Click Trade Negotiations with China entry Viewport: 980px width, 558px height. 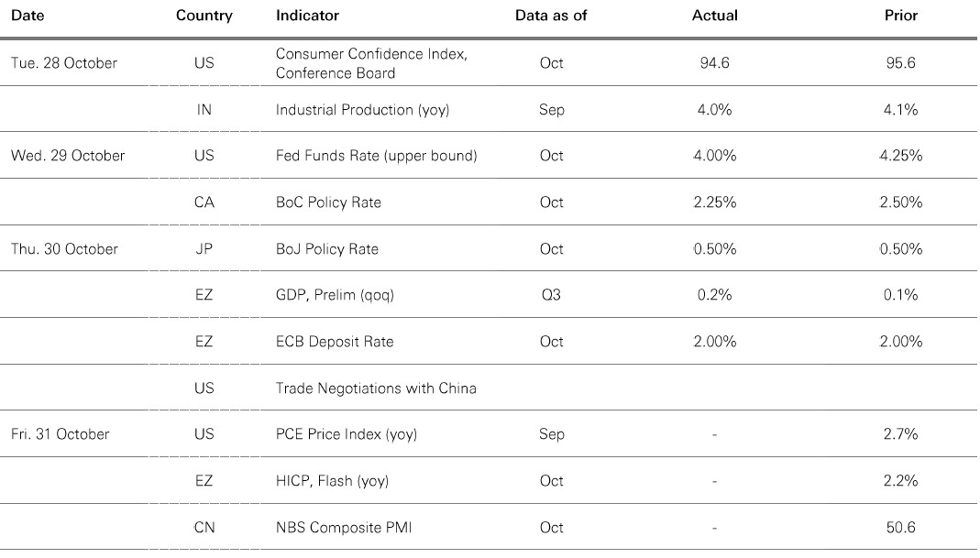click(x=376, y=388)
